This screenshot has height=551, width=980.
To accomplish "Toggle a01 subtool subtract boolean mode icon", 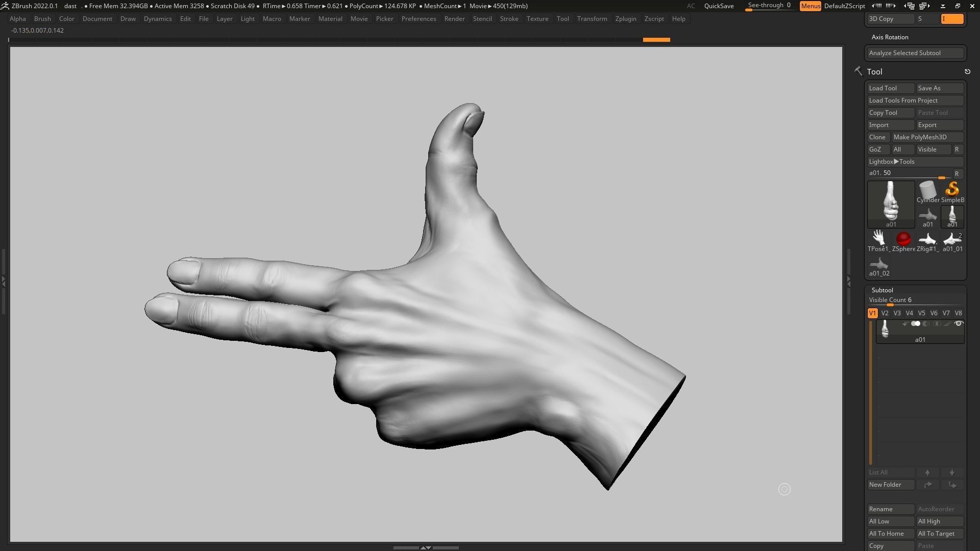I will 926,324.
